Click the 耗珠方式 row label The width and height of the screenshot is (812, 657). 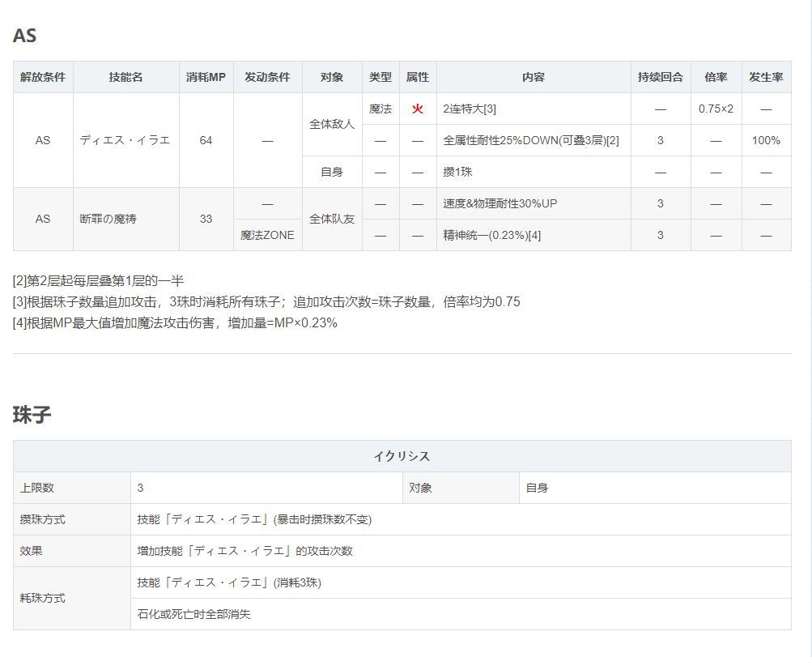point(43,598)
